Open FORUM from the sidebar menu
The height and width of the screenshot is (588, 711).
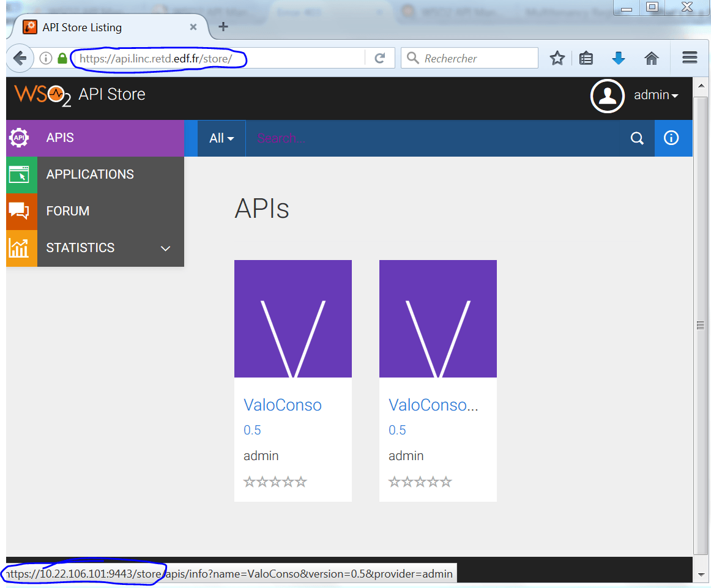(x=68, y=211)
